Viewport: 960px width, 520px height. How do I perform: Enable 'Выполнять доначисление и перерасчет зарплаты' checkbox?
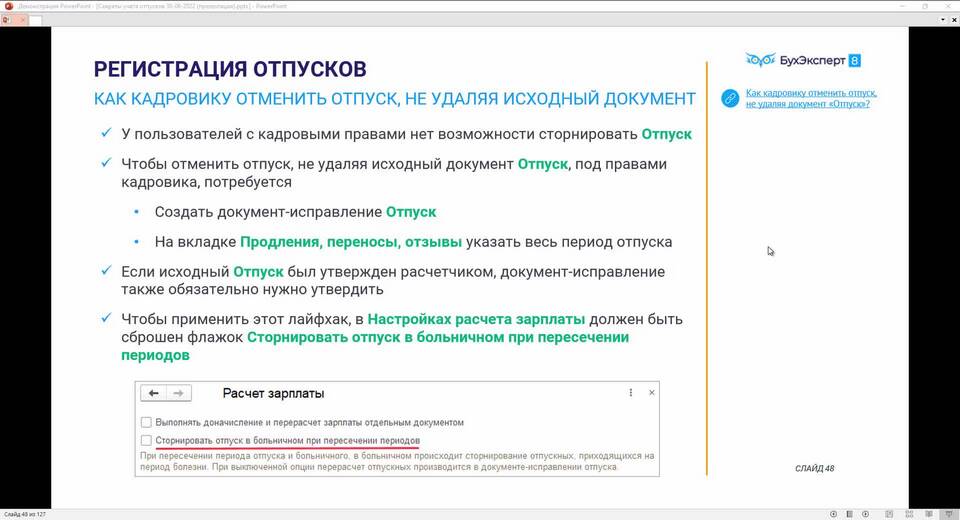147,423
